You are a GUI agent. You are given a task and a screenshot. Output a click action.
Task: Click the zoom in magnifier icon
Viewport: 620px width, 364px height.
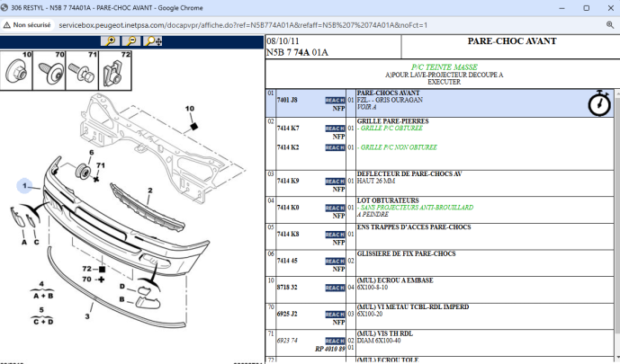(111, 40)
